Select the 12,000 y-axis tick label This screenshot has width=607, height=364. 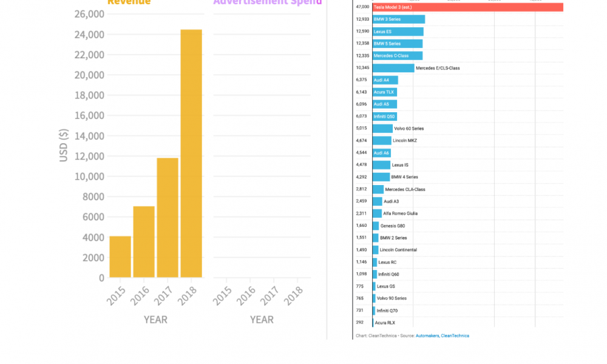(x=89, y=157)
